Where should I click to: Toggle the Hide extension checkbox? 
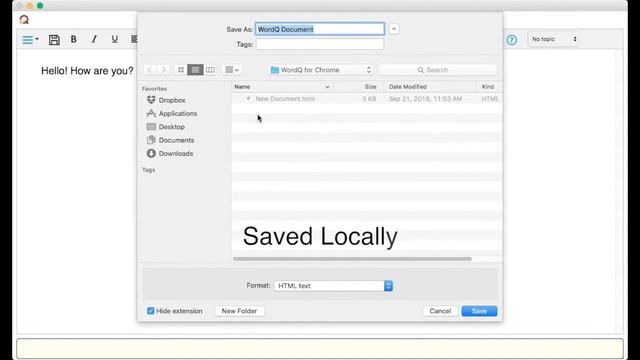151,311
